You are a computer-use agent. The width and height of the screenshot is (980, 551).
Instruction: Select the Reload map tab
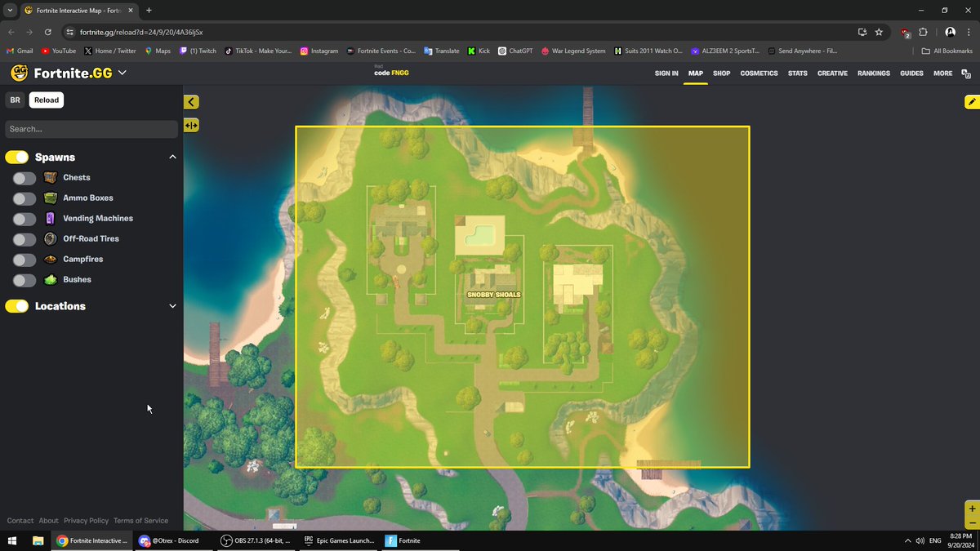tap(47, 100)
